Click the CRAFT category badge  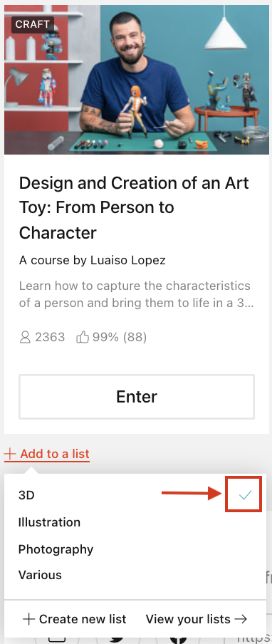[33, 25]
